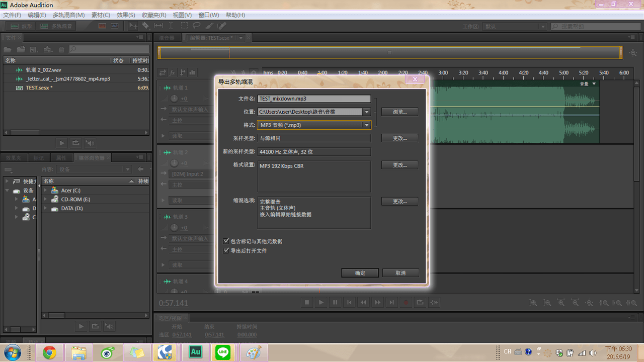Select the Slip tool
This screenshot has height=362, width=644.
point(158,26)
